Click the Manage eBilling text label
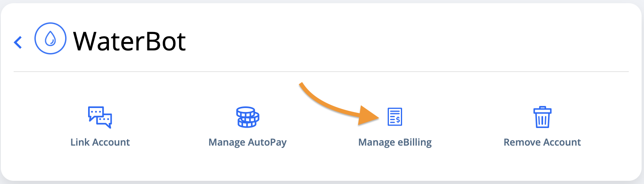The width and height of the screenshot is (644, 184). pyautogui.click(x=395, y=142)
